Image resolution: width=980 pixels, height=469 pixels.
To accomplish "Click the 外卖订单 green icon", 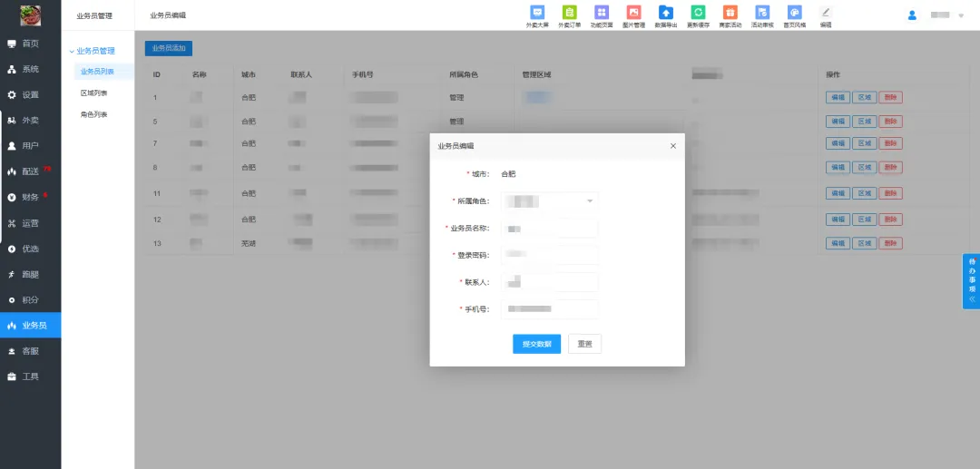I will pos(570,13).
